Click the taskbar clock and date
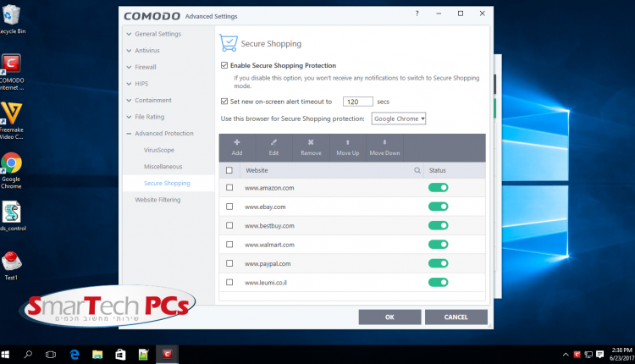635x364 pixels. (x=621, y=355)
